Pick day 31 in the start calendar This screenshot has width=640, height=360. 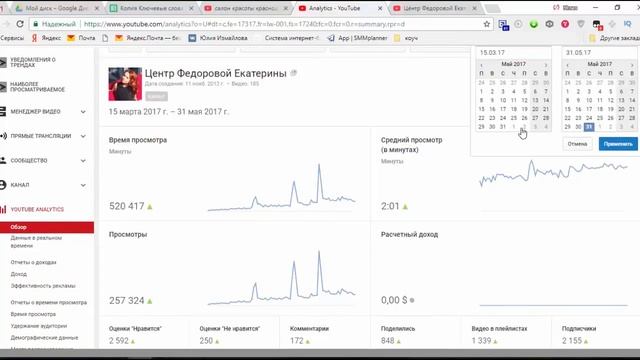click(503, 127)
